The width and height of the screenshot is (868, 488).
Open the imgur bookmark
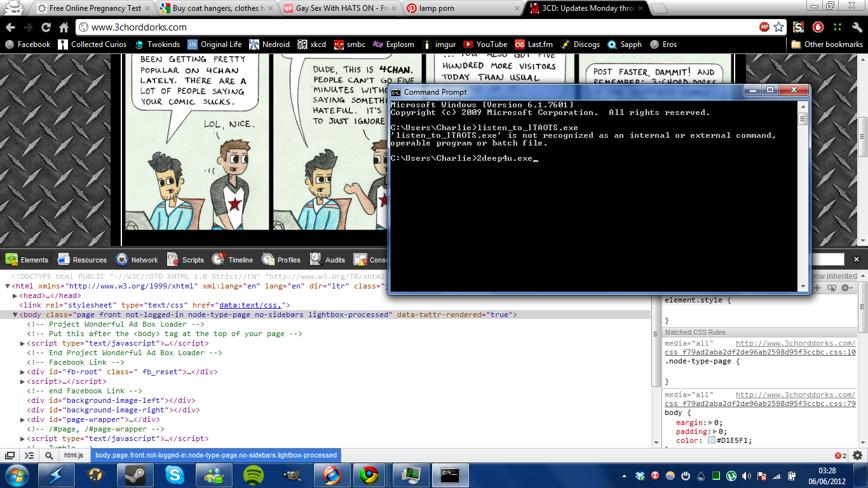click(x=438, y=44)
